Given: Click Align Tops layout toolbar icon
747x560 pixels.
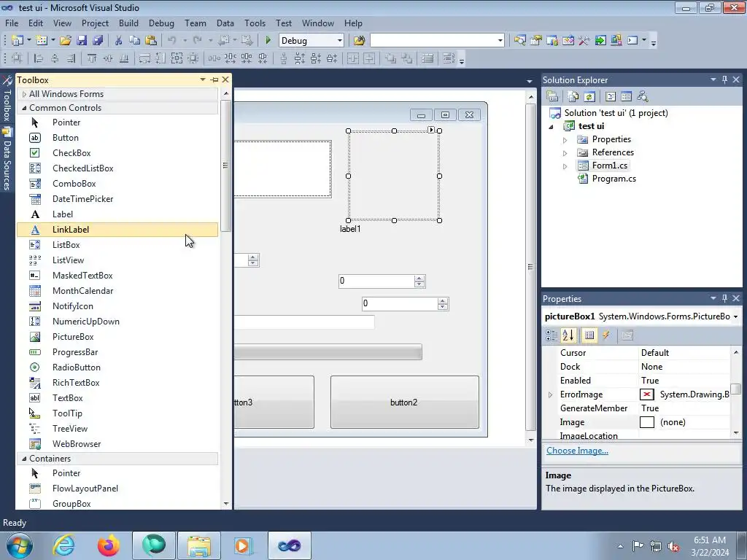Looking at the screenshot, I should point(91,58).
